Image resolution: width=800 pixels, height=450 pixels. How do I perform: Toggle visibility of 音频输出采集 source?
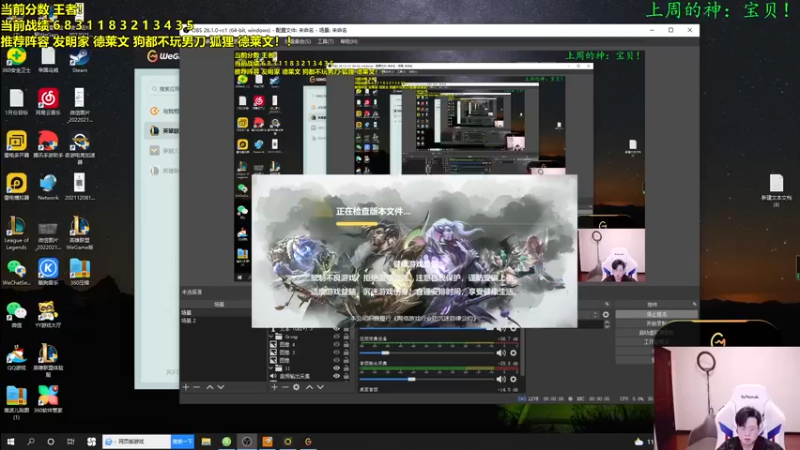pyautogui.click(x=336, y=376)
